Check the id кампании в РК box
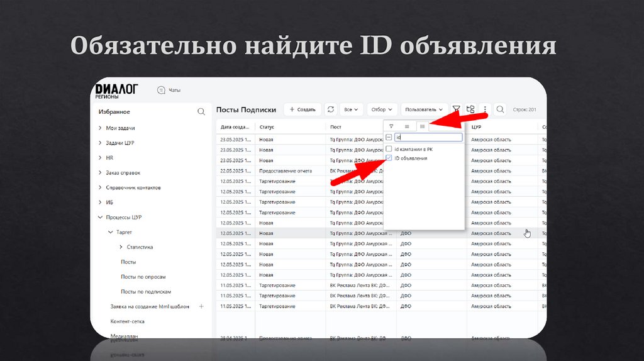 [x=389, y=149]
